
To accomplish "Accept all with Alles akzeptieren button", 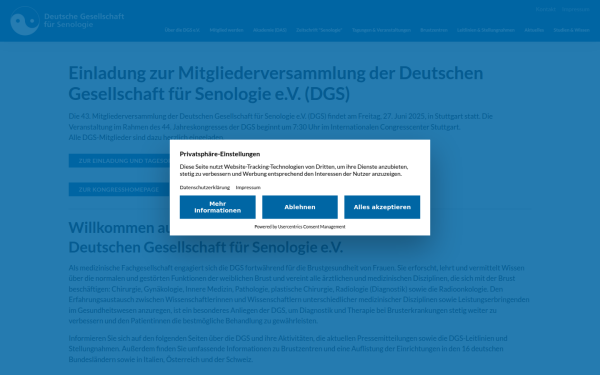I will point(382,207).
